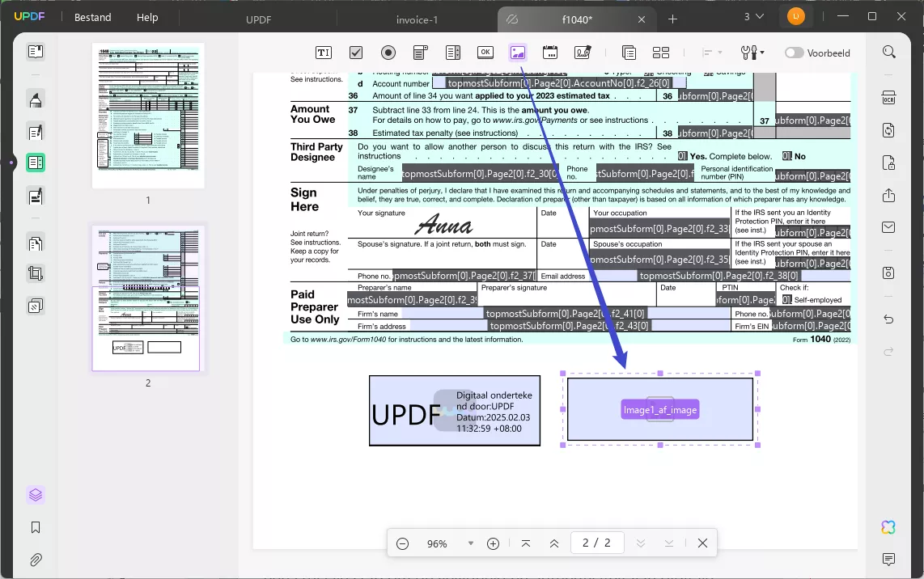Viewport: 924px width, 579px height.
Task: Click the zoom out minus button
Action: tap(402, 543)
